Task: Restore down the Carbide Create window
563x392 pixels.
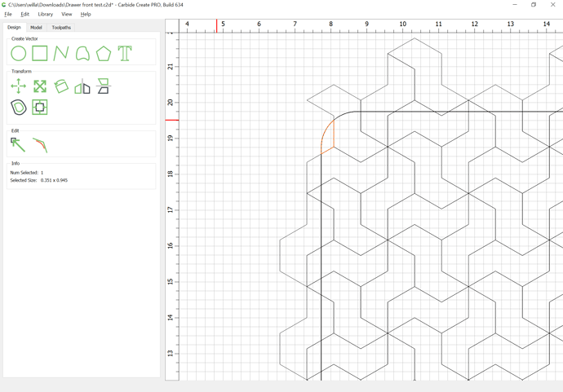Action: [534, 5]
